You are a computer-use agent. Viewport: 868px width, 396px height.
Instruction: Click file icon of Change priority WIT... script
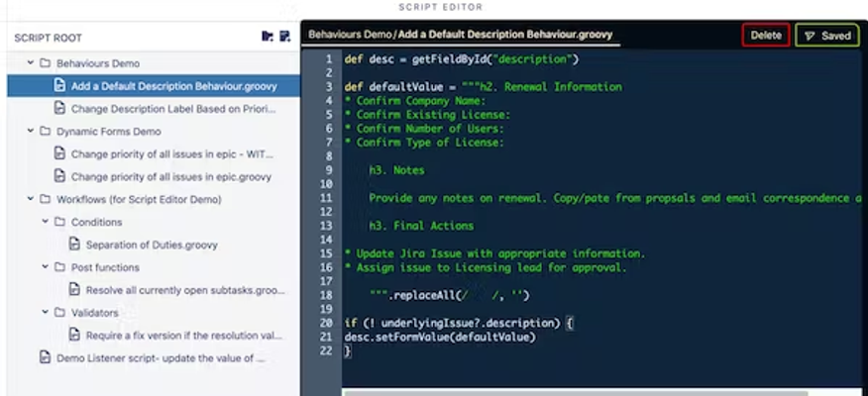pos(59,153)
